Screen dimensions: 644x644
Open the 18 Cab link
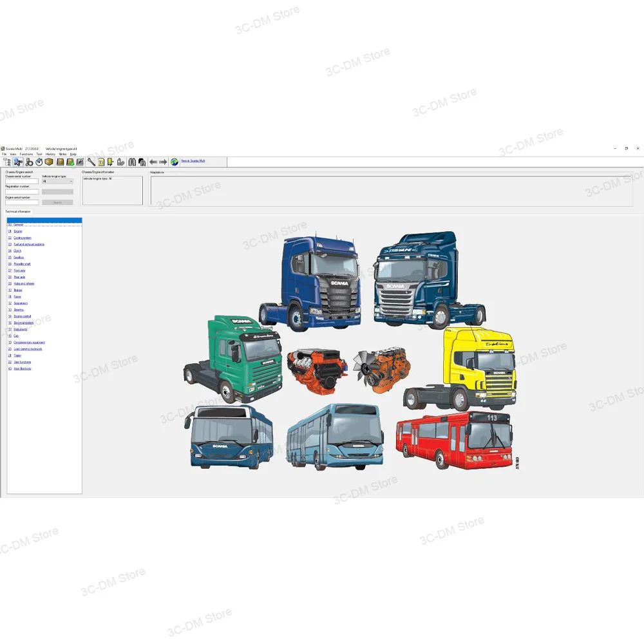14,336
